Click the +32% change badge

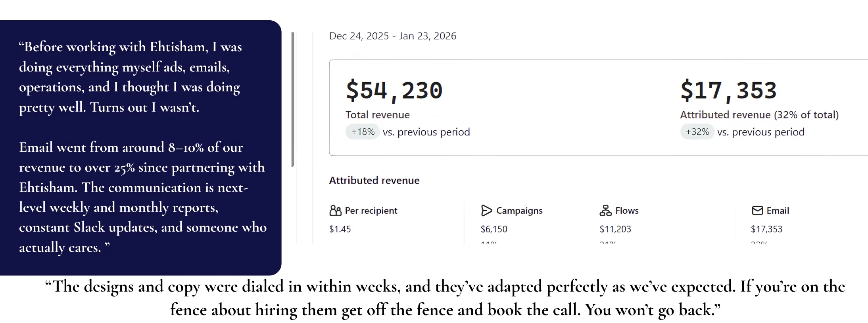[x=697, y=132]
